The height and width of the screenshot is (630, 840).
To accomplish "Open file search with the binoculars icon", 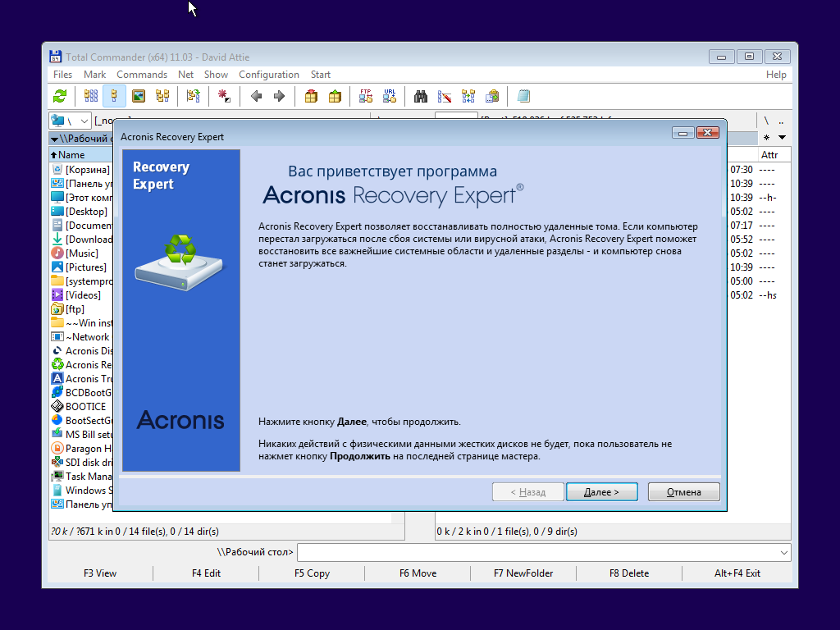I will [421, 97].
